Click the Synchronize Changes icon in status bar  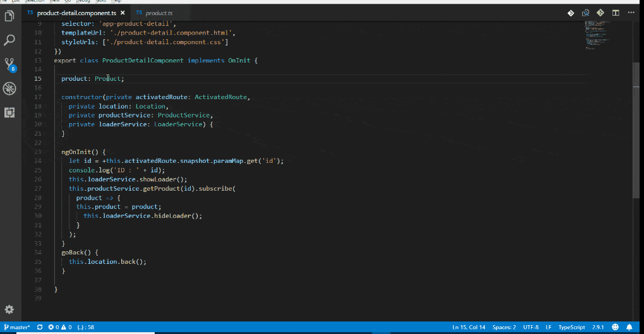[40, 327]
